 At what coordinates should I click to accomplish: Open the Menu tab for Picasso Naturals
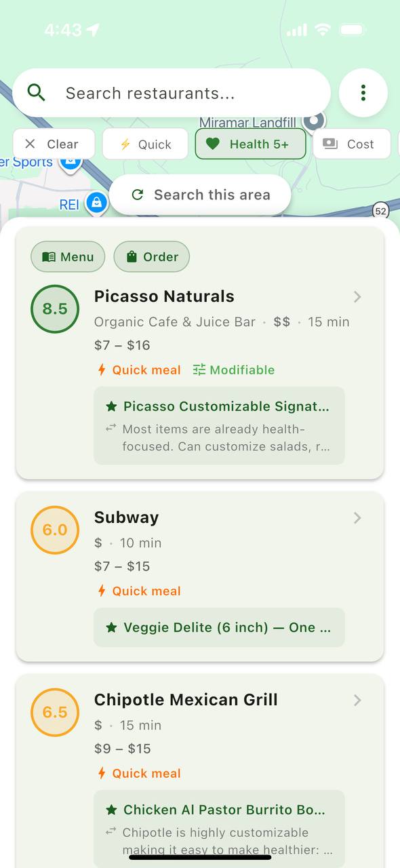pos(68,256)
